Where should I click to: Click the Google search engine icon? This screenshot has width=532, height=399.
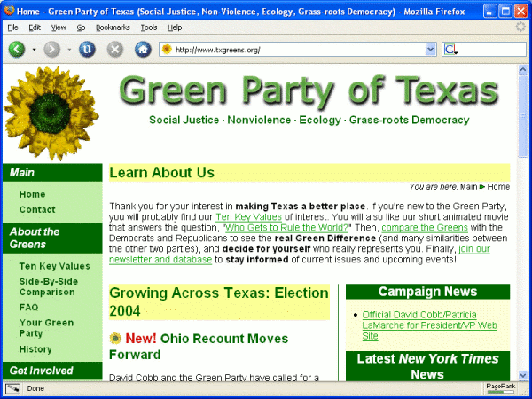[x=450, y=49]
